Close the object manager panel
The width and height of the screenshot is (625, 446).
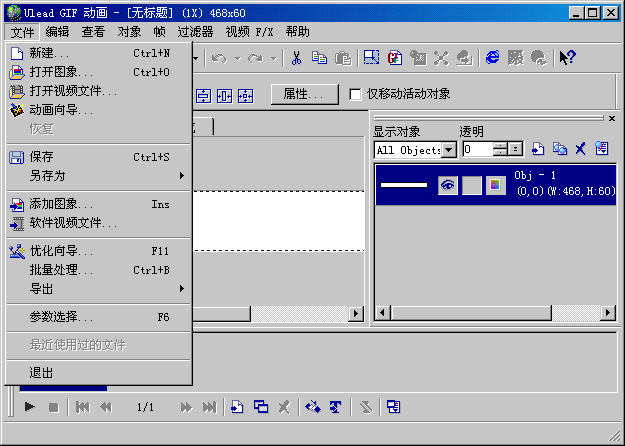[612, 118]
